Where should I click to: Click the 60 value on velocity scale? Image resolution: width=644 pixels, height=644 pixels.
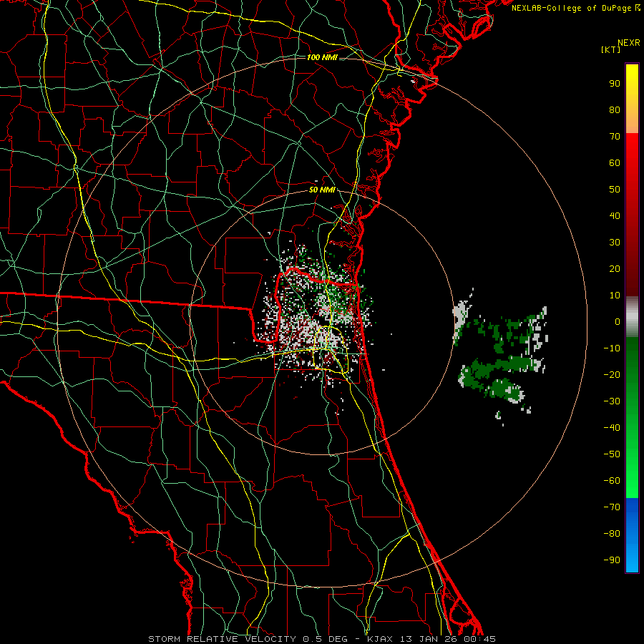[x=615, y=163]
